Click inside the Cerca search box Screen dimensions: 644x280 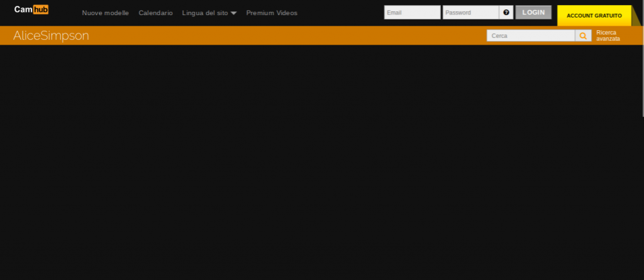[x=530, y=36]
